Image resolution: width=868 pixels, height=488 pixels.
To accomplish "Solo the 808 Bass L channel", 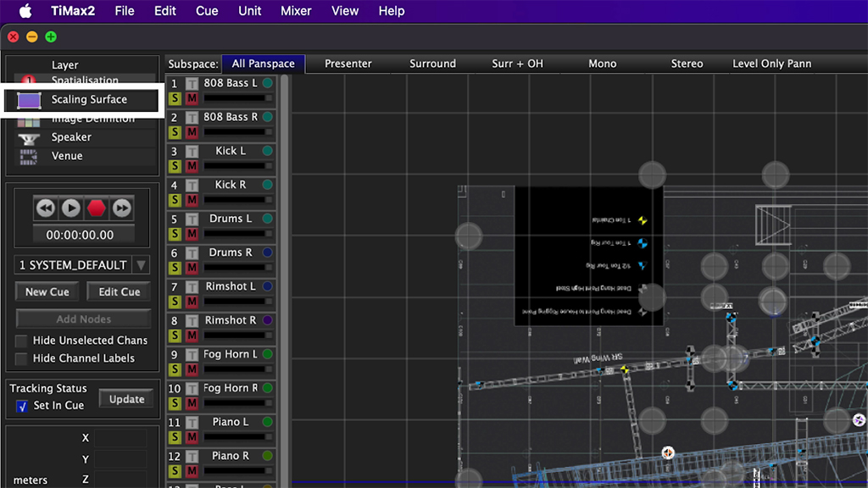I will (175, 98).
